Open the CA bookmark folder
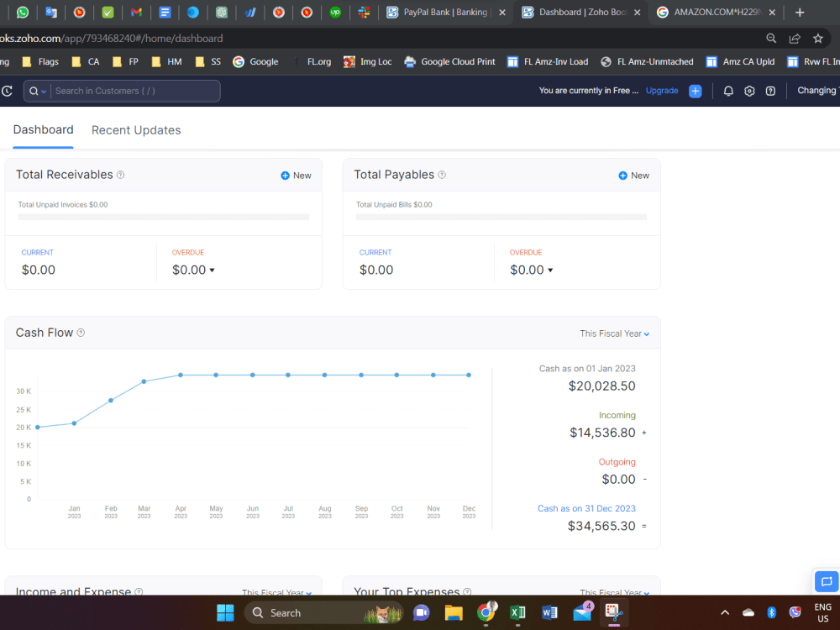This screenshot has height=630, width=840. point(86,61)
